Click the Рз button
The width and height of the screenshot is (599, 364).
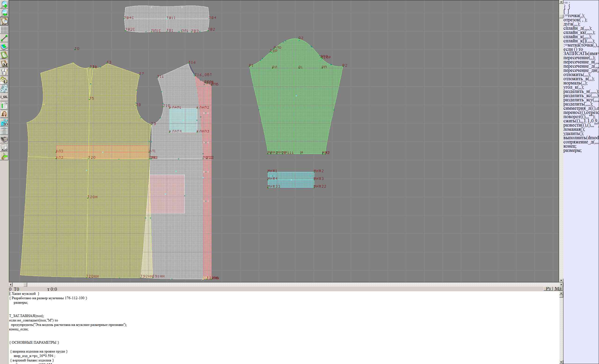(548, 288)
